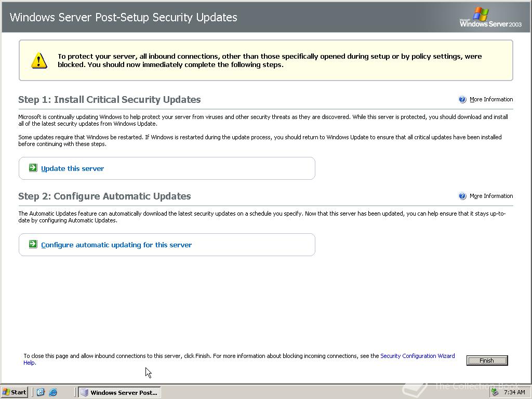Screen dimensions: 532x399
Task: Open More Information for Step 2
Action: pyautogui.click(x=491, y=196)
